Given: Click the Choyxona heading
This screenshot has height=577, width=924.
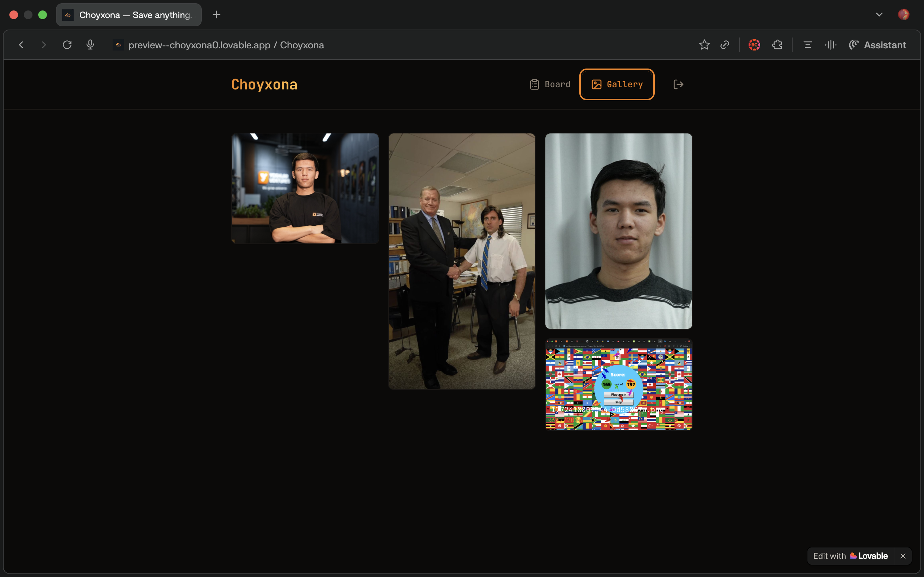Looking at the screenshot, I should 264,84.
